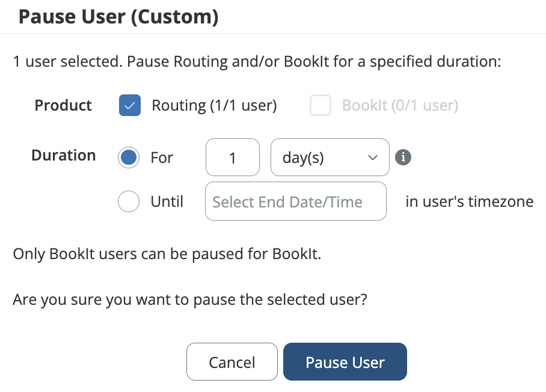Screen dimensions: 546x392
Task: Confirm with the Pause User button
Action: pos(345,363)
